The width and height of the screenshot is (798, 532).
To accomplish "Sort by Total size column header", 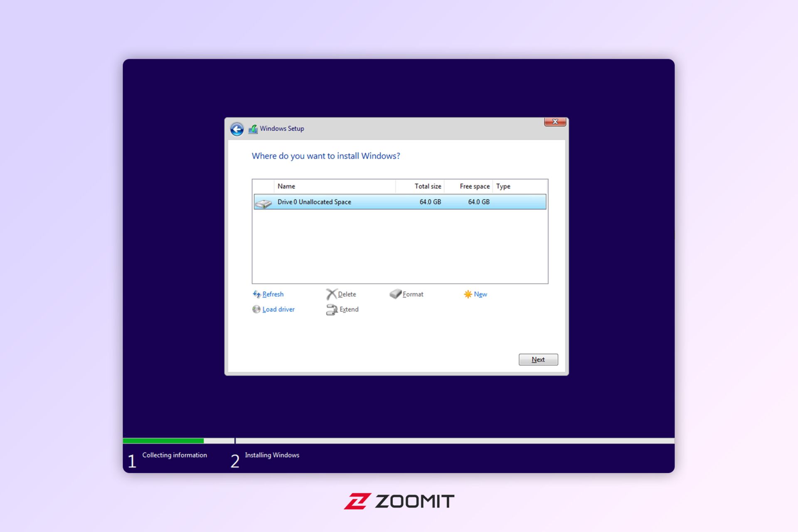I will pyautogui.click(x=420, y=186).
